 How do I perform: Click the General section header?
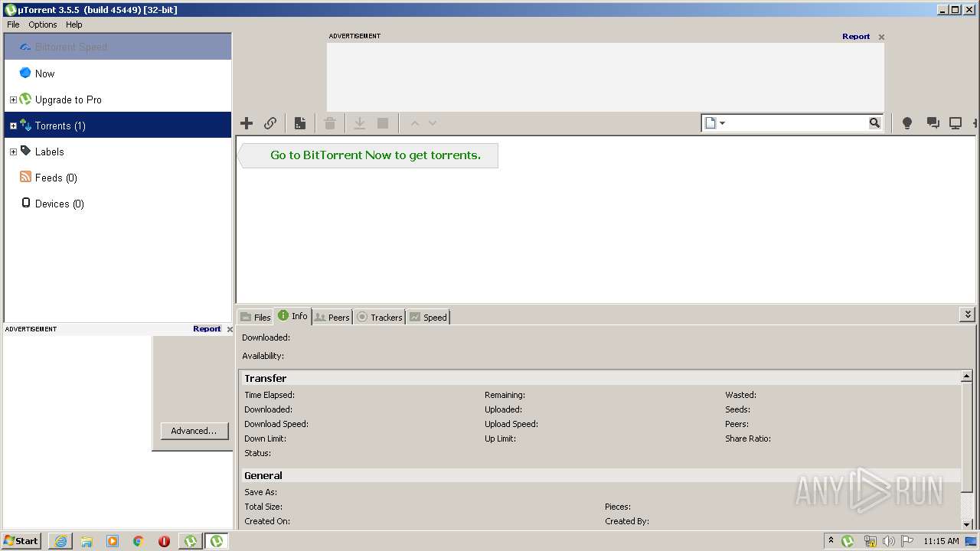[599, 475]
